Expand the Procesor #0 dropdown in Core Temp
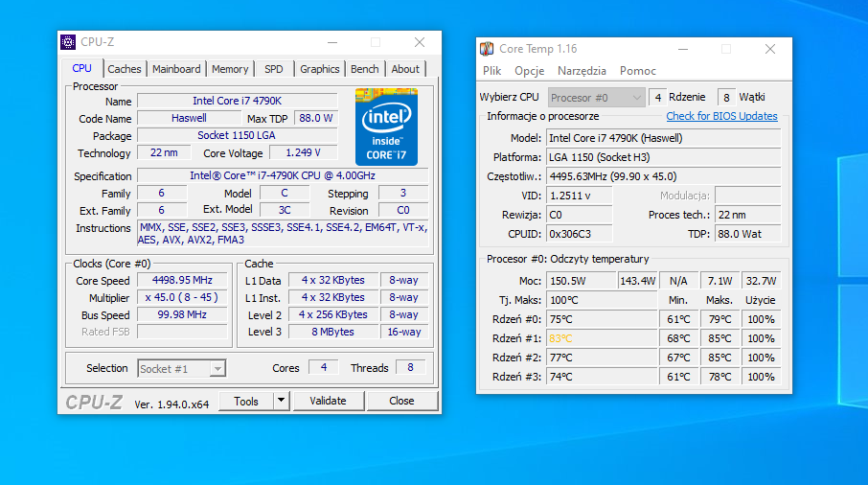The image size is (868, 485). [x=636, y=98]
